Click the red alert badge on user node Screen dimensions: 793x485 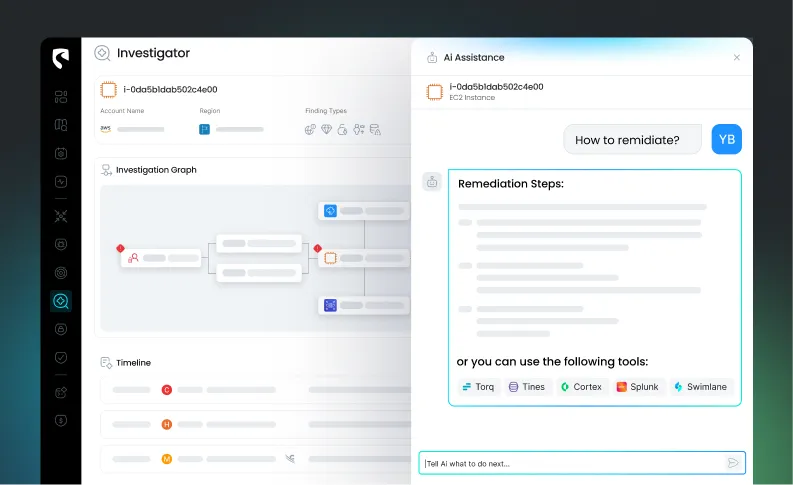[x=120, y=248]
